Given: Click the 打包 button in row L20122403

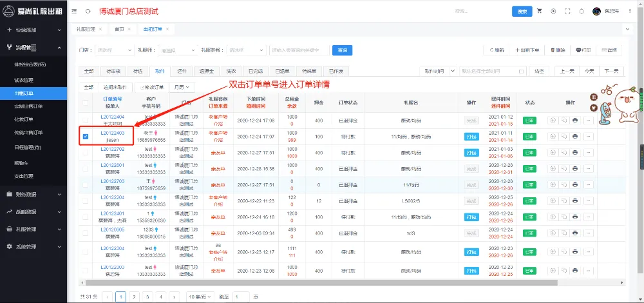Looking at the screenshot, I should (471, 136).
